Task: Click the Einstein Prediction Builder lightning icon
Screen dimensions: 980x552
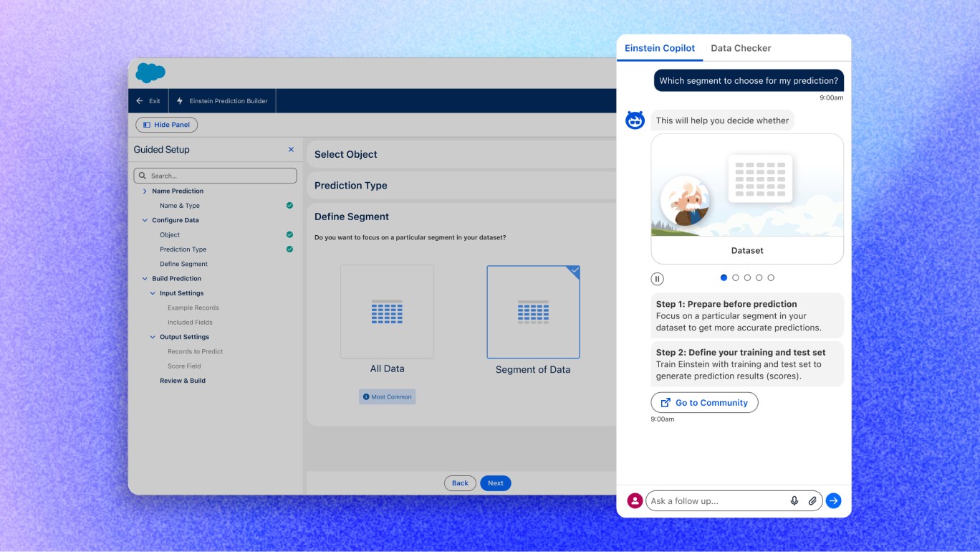Action: click(180, 101)
